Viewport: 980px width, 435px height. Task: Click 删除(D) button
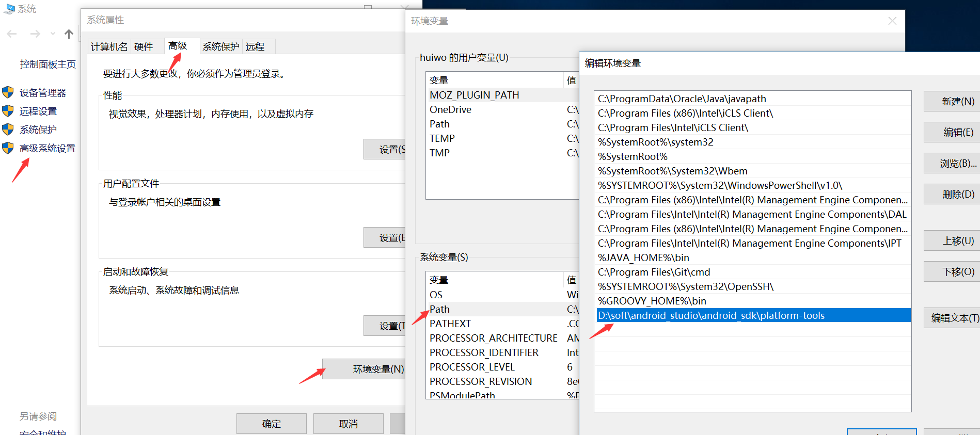(x=952, y=194)
